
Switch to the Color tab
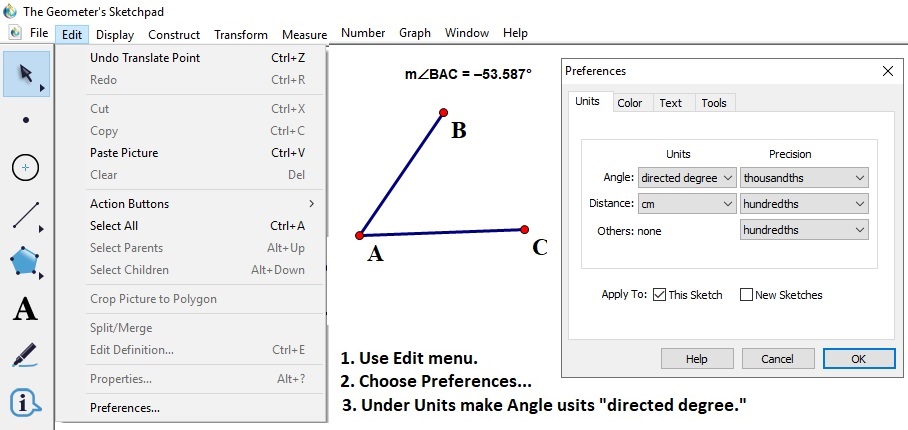coord(629,103)
